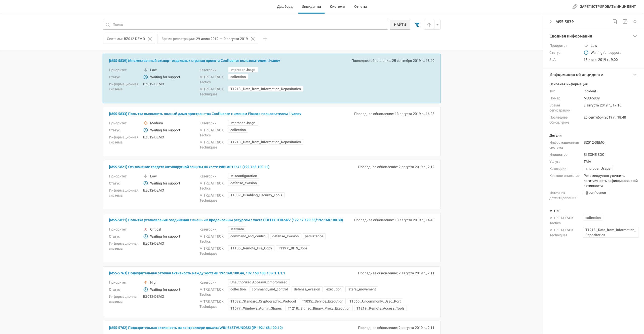This screenshot has height=334, width=644.
Task: Click pencil icon to register incident
Action: (575, 7)
